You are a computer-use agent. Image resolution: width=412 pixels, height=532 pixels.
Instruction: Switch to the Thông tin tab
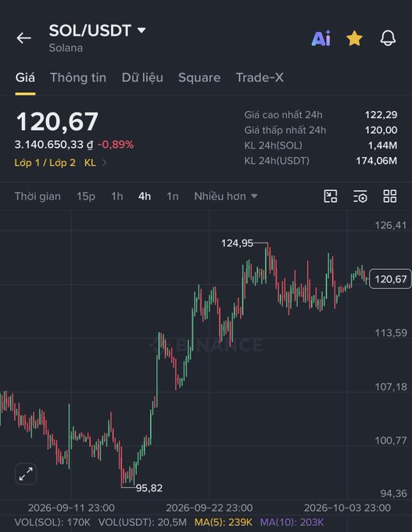coord(78,77)
